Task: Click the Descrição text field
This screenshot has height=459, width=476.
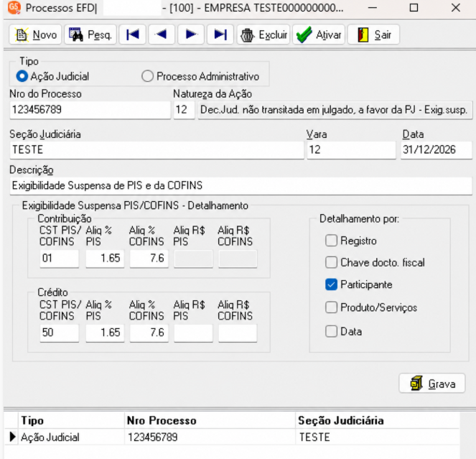Action: tap(241, 185)
